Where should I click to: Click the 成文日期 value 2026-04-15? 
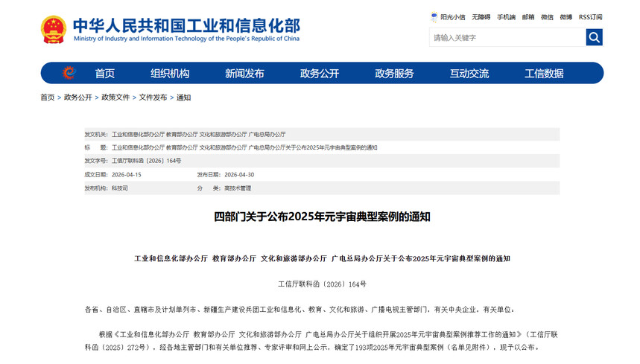pyautogui.click(x=127, y=174)
